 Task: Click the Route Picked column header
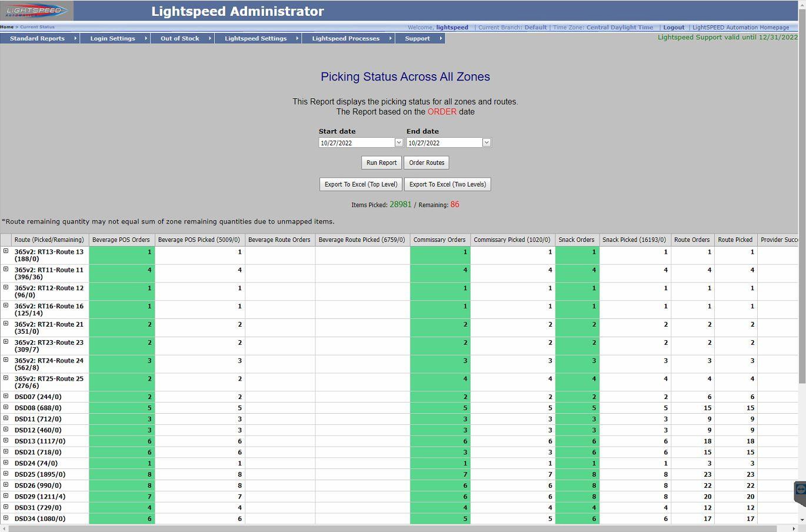(x=735, y=240)
